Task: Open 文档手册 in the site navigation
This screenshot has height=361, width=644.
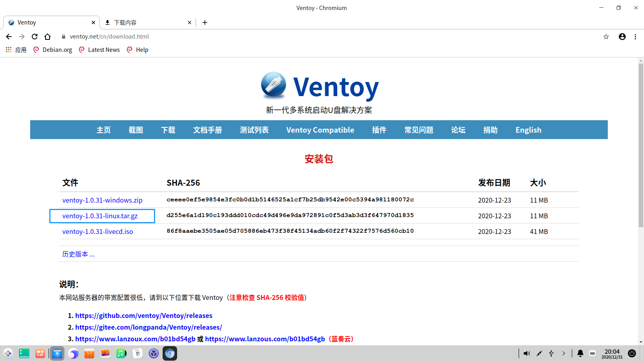Action: tap(207, 130)
